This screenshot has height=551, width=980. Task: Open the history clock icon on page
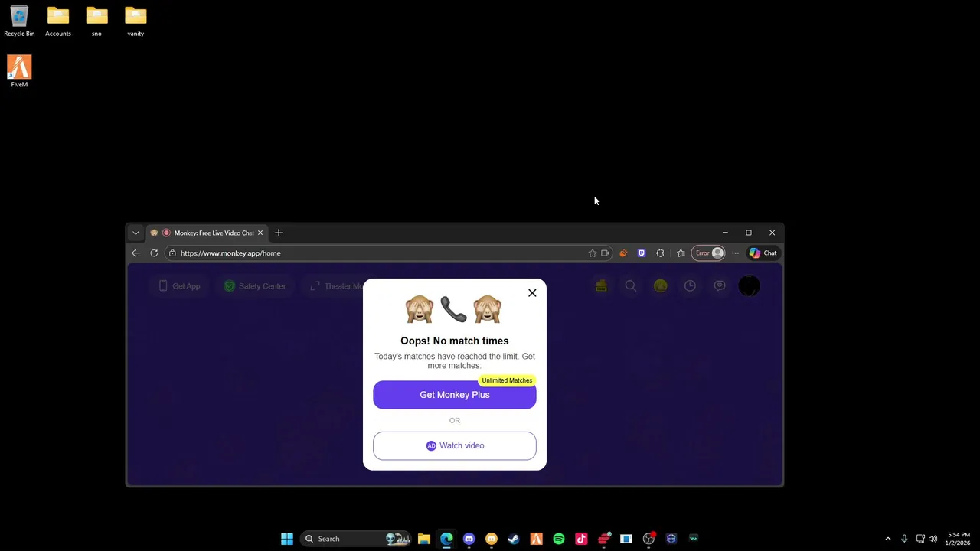tap(690, 285)
